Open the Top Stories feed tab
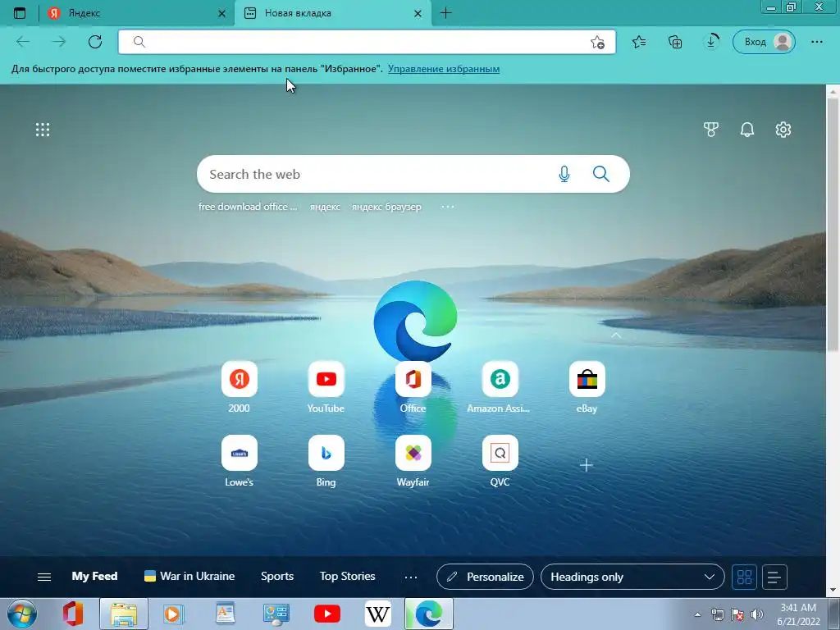This screenshot has height=630, width=840. (x=347, y=577)
